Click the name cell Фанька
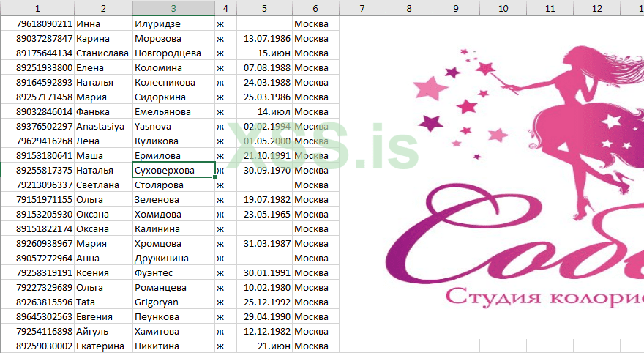This screenshot has height=353, width=644. tap(103, 112)
